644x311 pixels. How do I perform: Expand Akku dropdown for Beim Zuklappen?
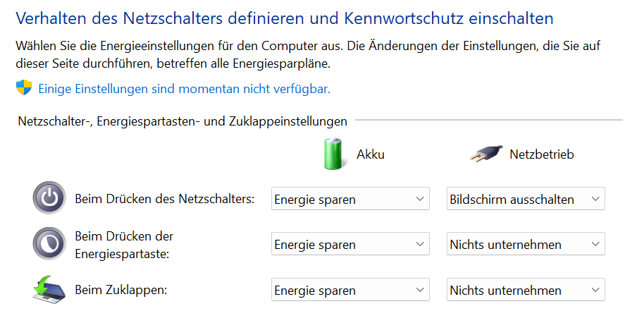pyautogui.click(x=350, y=290)
